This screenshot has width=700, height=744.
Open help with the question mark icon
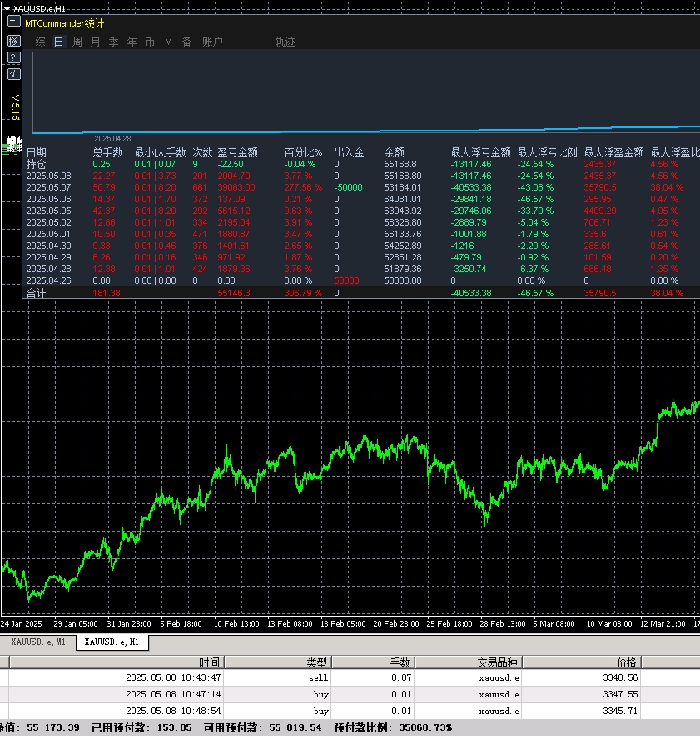point(13,57)
